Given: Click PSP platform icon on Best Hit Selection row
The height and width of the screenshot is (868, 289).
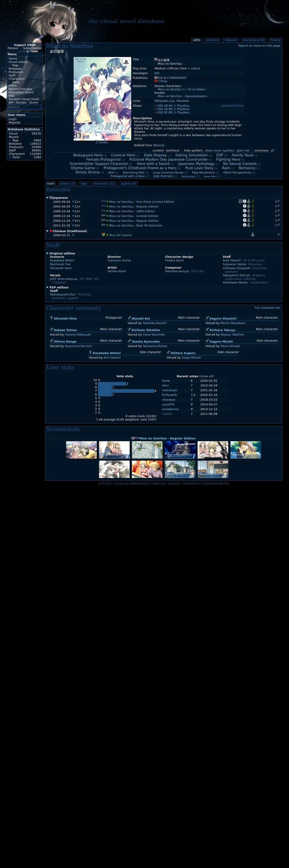Looking at the screenshot, I should [103, 225].
